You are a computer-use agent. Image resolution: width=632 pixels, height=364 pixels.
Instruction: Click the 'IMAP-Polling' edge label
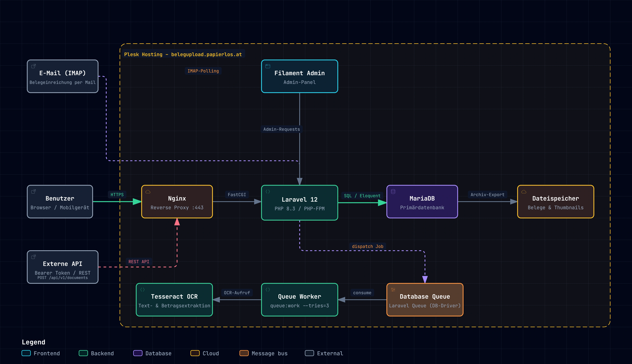(203, 71)
